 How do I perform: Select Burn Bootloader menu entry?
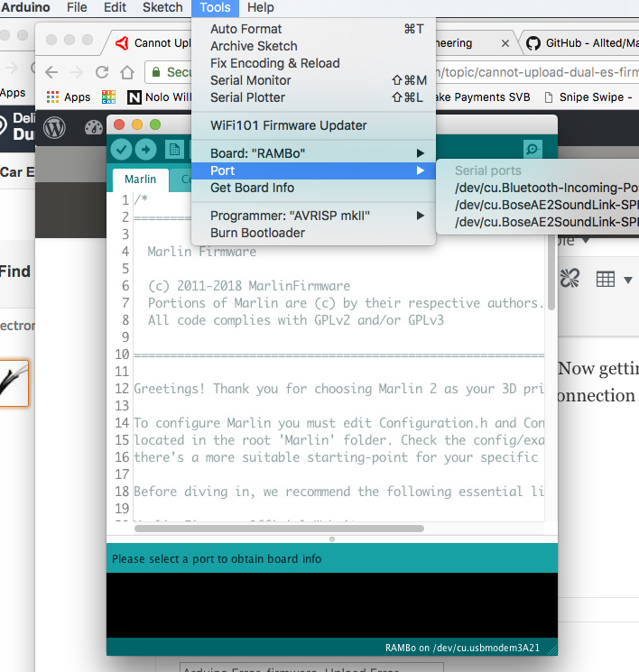point(257,233)
